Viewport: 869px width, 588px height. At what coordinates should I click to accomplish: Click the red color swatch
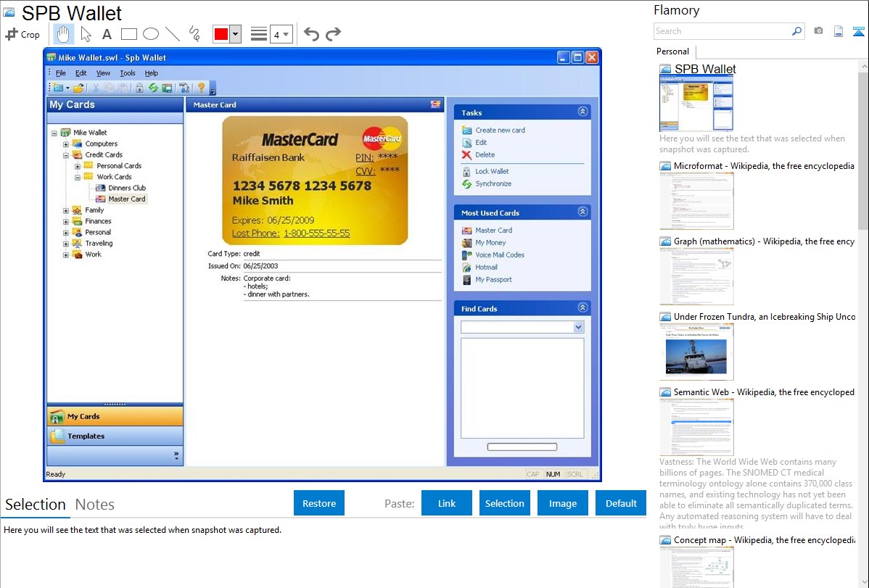coord(221,34)
